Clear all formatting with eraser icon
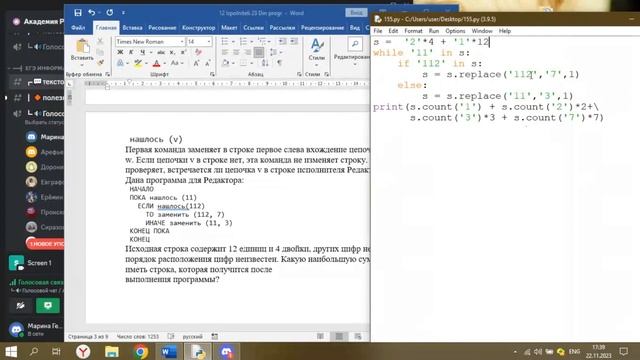The width and height of the screenshot is (640, 360). tap(198, 52)
